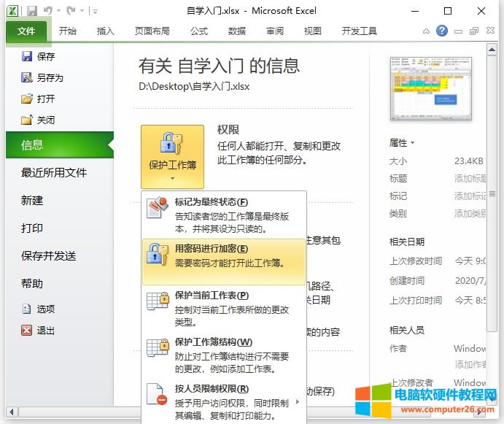
Task: Choose 用密码进行加密(E) option
Action: click(x=224, y=261)
